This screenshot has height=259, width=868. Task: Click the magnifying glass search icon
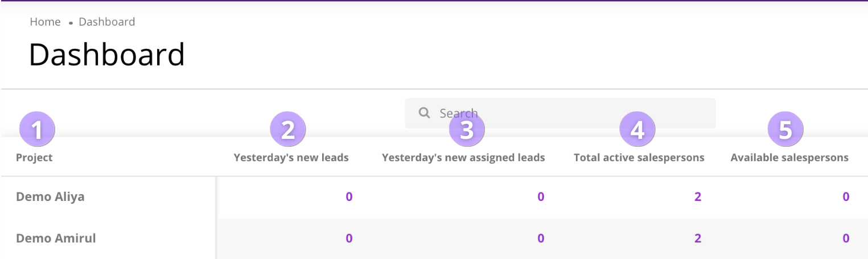pos(424,113)
